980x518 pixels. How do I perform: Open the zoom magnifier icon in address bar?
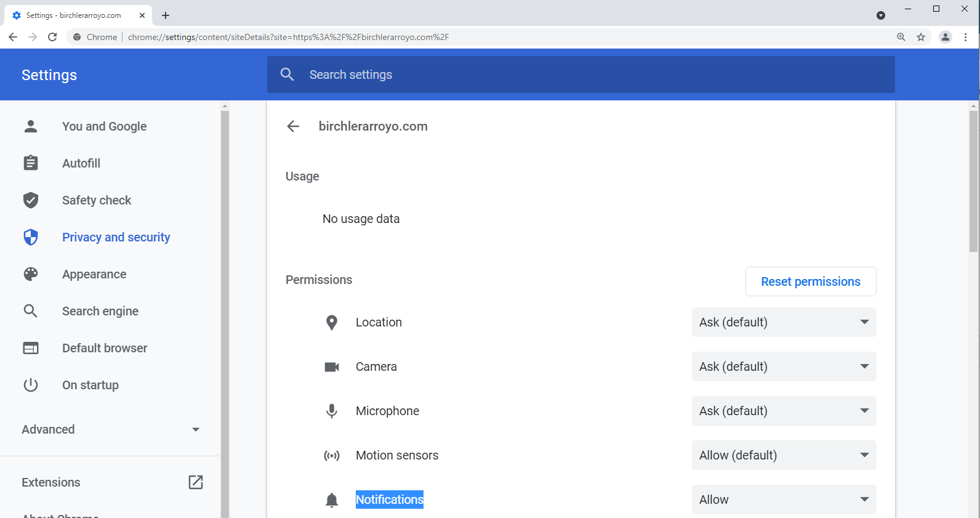pyautogui.click(x=901, y=37)
